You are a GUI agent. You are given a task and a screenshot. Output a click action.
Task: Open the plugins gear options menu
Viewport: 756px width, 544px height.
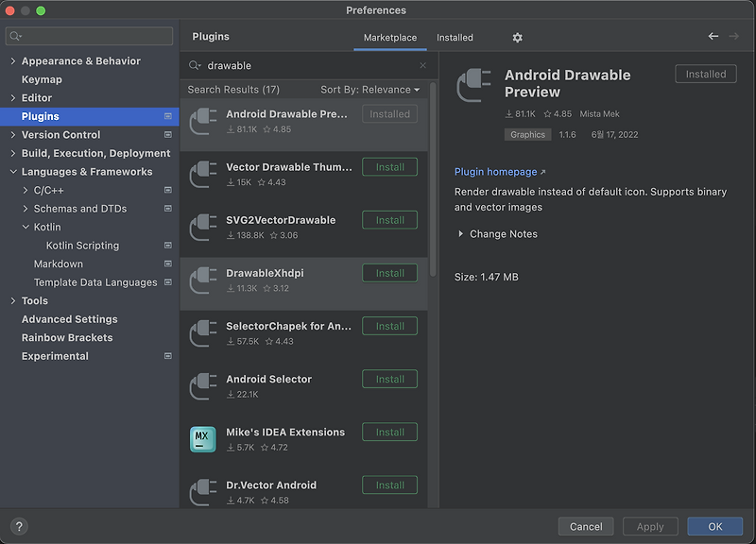[x=517, y=38]
